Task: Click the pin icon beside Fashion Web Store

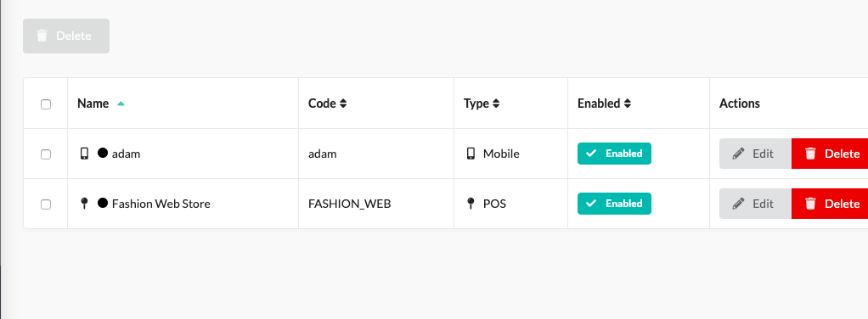Action: 84,204
